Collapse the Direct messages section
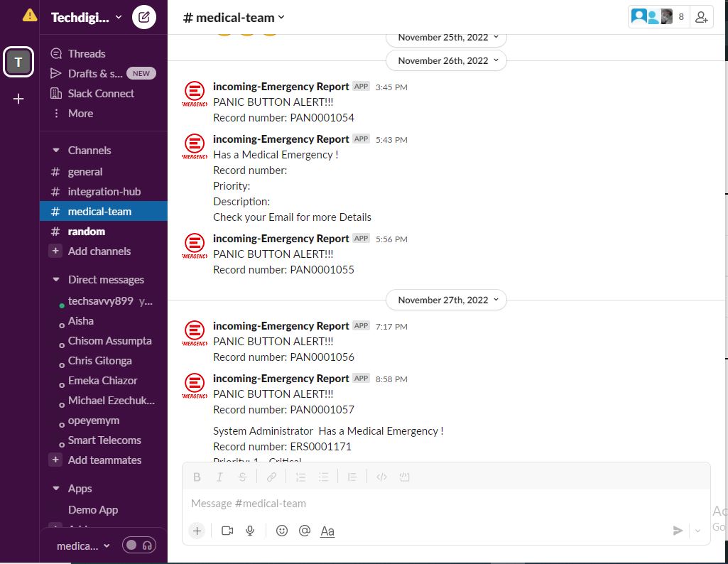This screenshot has width=728, height=564. click(56, 280)
